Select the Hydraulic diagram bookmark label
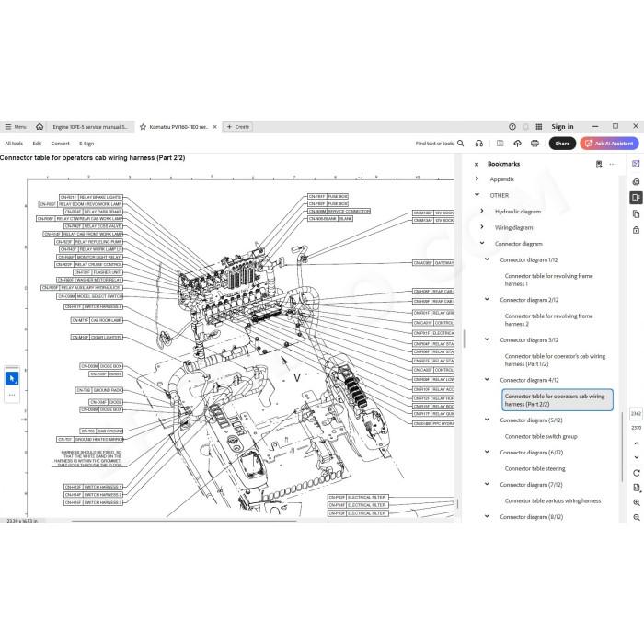 pos(518,212)
